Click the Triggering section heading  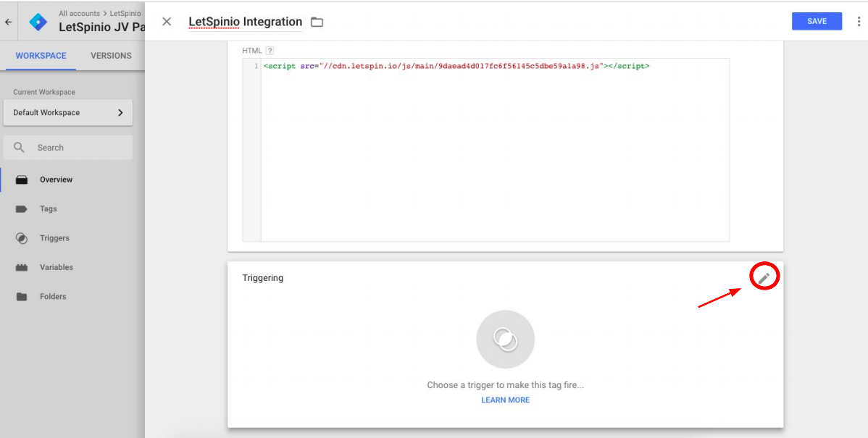(x=263, y=277)
